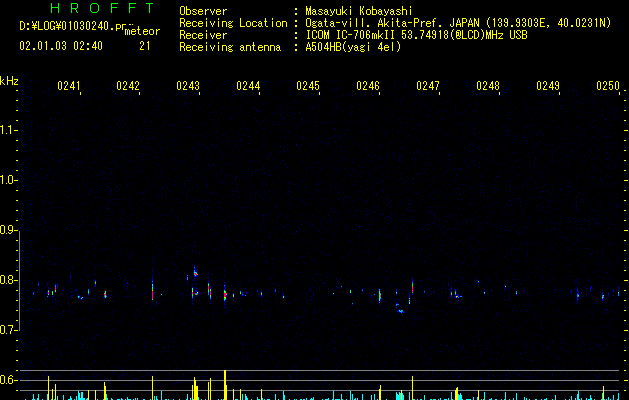The height and width of the screenshot is (400, 629).
Task: Click the 0243 time marker
Action: (x=188, y=86)
